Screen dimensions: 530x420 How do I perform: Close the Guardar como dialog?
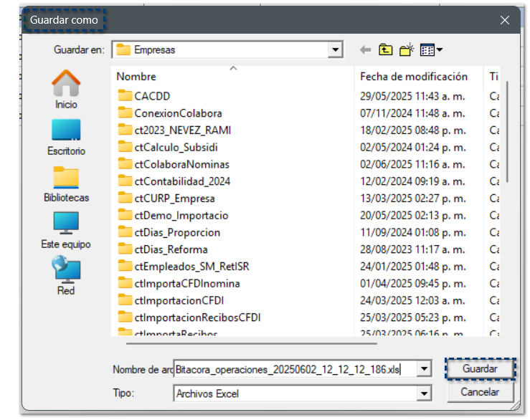coord(505,20)
